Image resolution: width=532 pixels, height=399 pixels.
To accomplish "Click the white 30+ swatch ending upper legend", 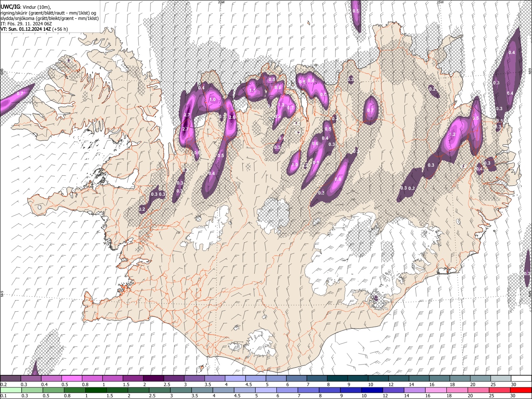I will [521, 379].
